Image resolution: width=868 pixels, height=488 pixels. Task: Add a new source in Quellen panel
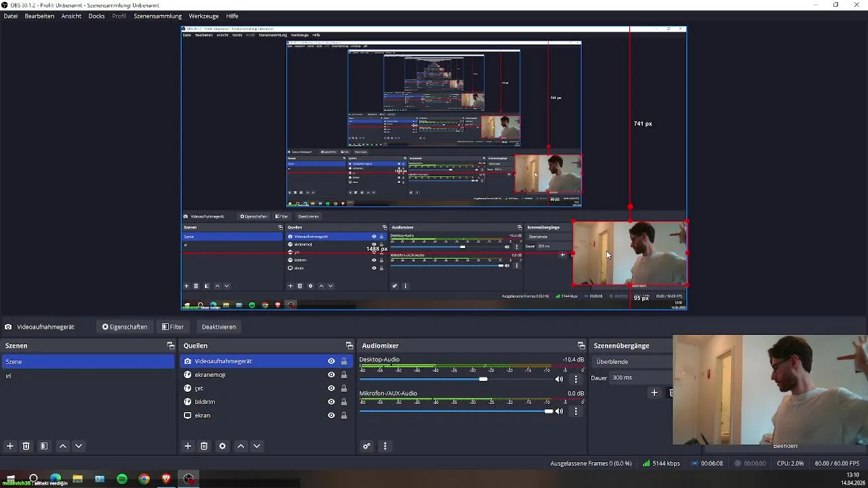[x=188, y=446]
